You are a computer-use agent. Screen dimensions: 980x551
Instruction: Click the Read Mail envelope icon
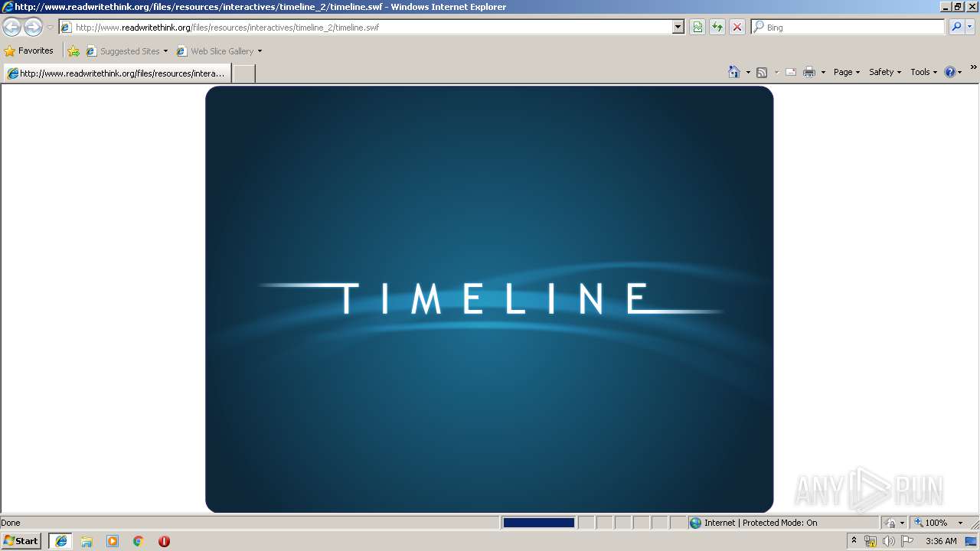pyautogui.click(x=791, y=72)
